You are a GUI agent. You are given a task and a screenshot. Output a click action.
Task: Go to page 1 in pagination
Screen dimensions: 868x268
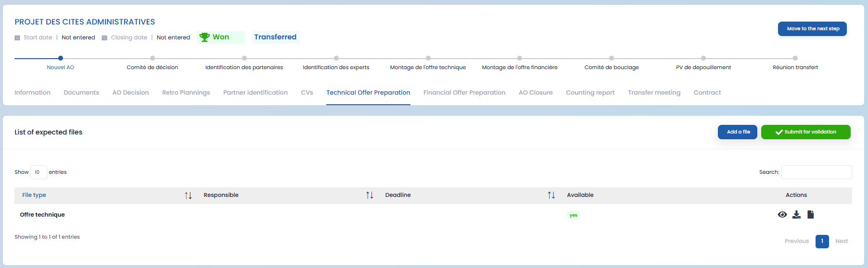[x=822, y=241]
